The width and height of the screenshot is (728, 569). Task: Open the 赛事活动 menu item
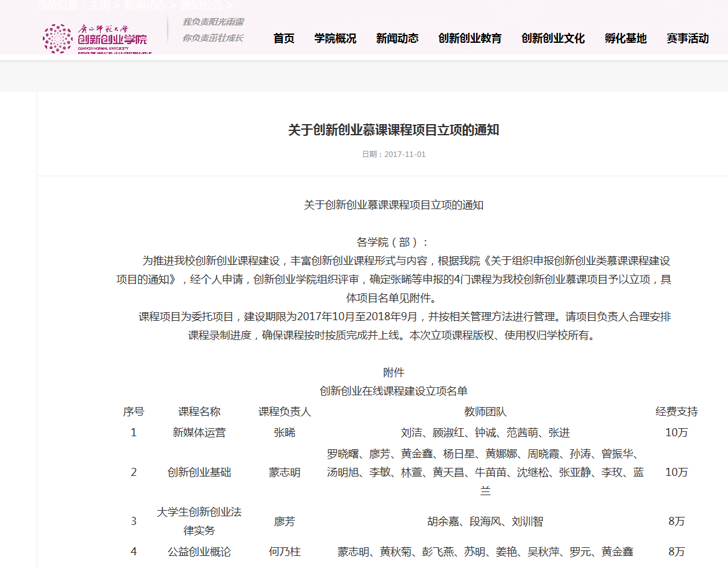[x=688, y=38]
